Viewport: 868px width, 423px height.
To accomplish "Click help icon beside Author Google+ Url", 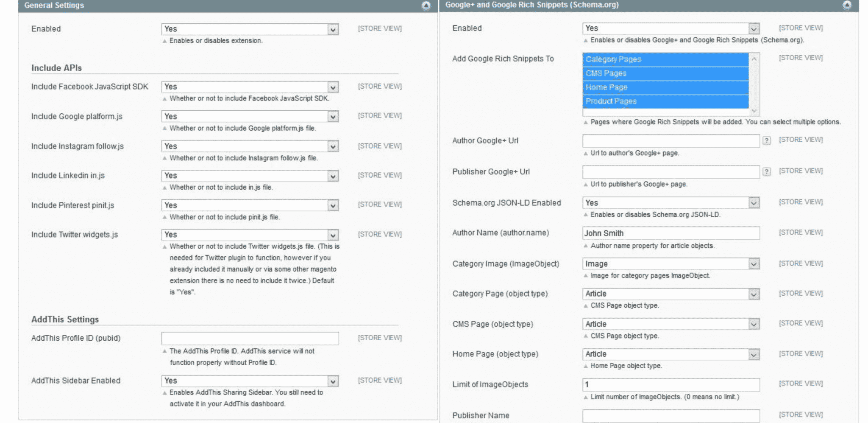I will pos(767,140).
